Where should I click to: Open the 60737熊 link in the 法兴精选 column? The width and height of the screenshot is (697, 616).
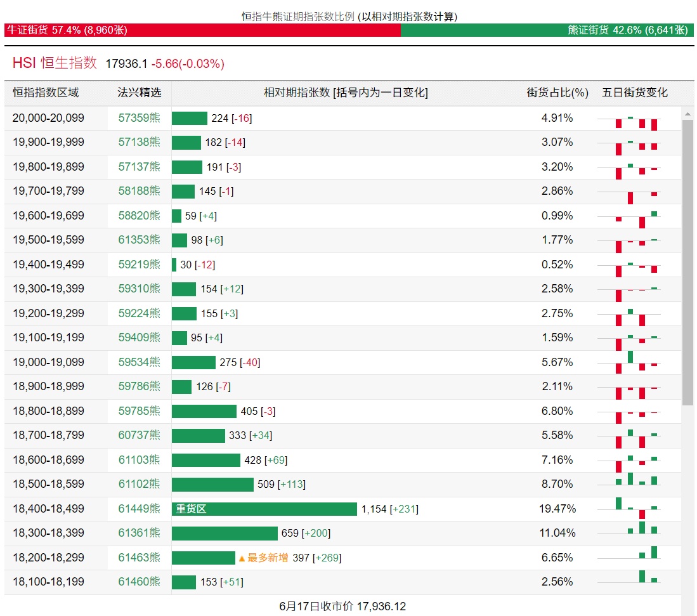[x=139, y=435]
